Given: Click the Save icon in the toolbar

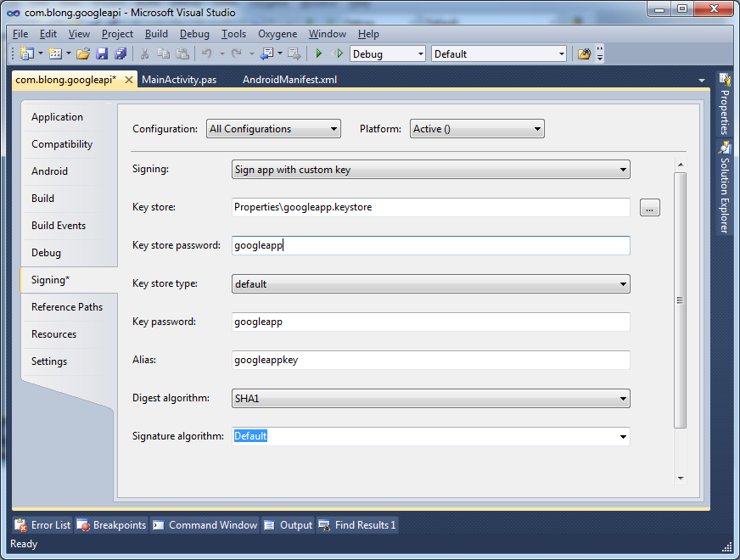Looking at the screenshot, I should [102, 54].
